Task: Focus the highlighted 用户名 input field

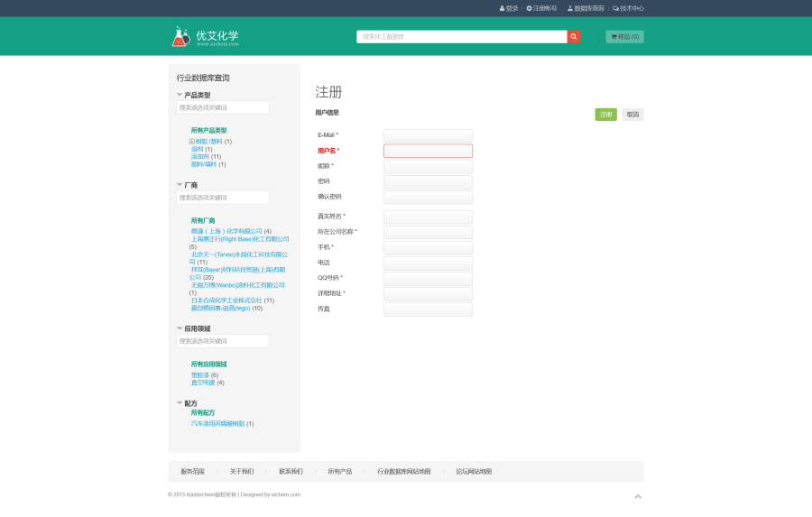Action: click(x=428, y=151)
